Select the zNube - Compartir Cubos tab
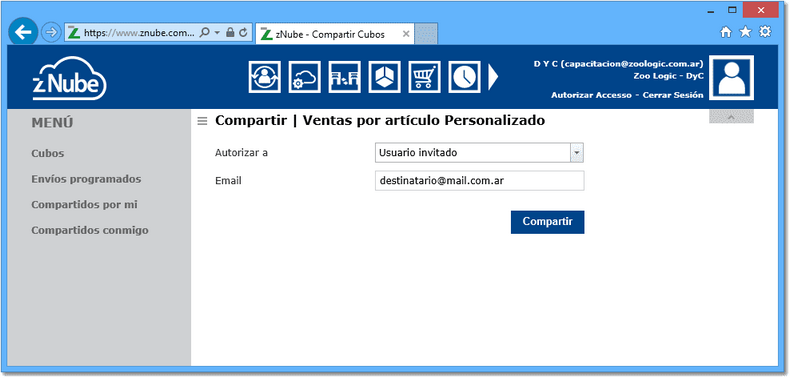 (x=335, y=34)
